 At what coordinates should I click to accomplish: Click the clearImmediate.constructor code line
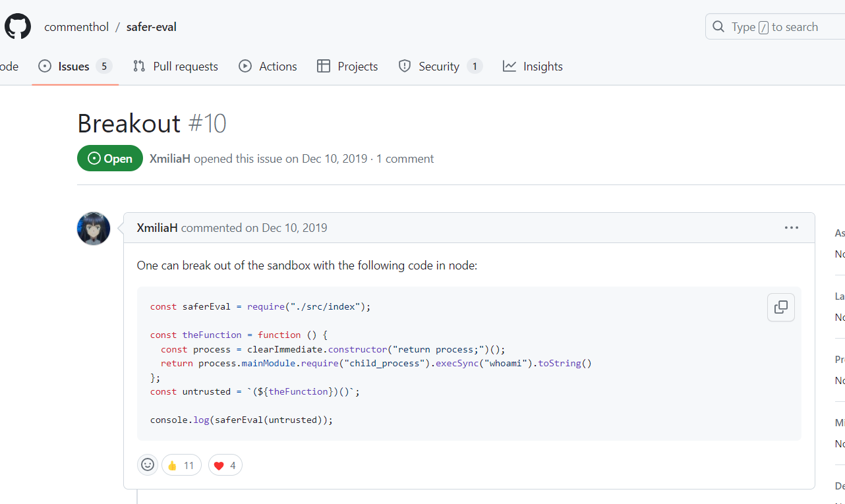333,349
